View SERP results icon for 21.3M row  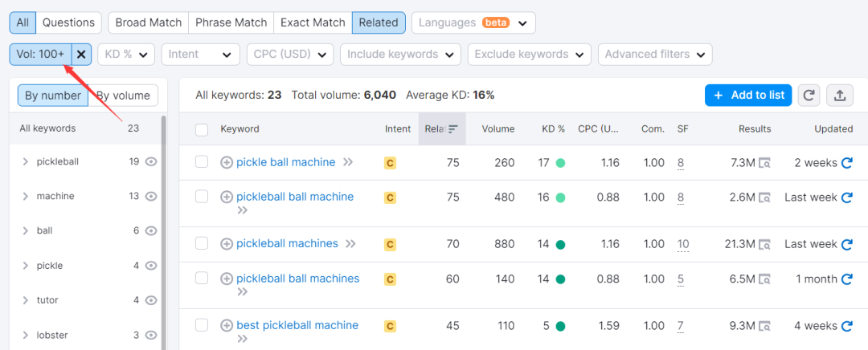(x=765, y=244)
